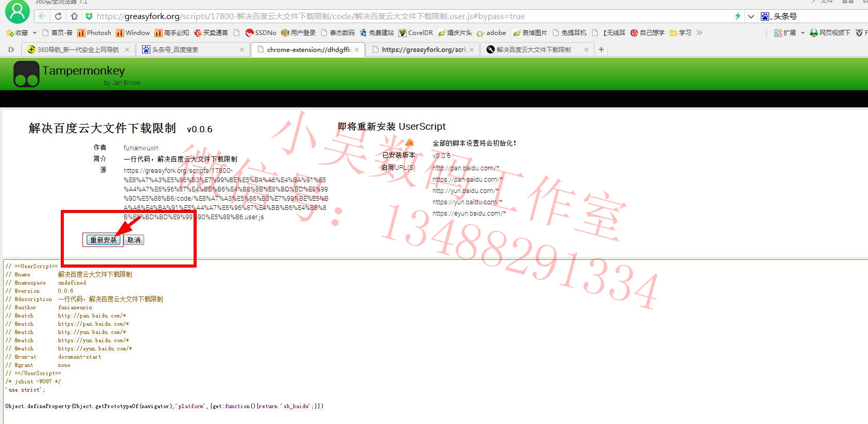This screenshot has width=868, height=424.
Task: Open the 买卖通首 bookmark
Action: coord(211,33)
